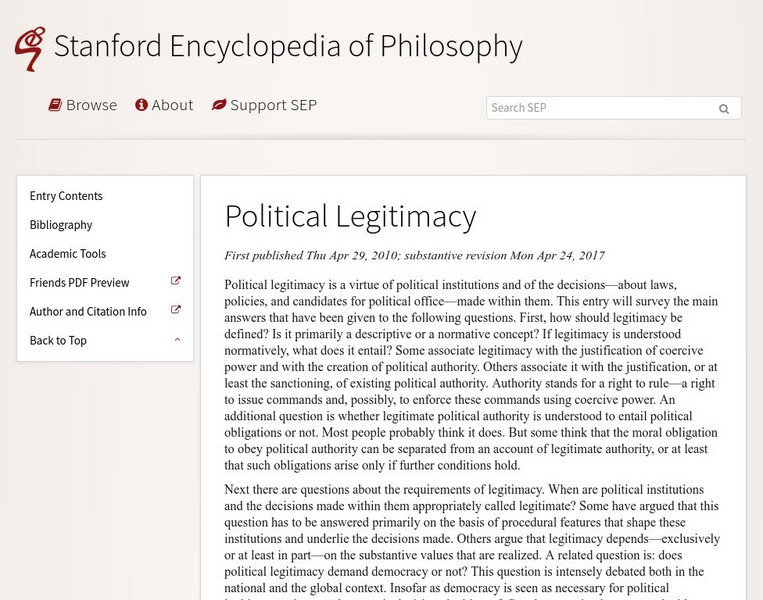Open the About menu
The image size is (763, 600).
(x=172, y=105)
